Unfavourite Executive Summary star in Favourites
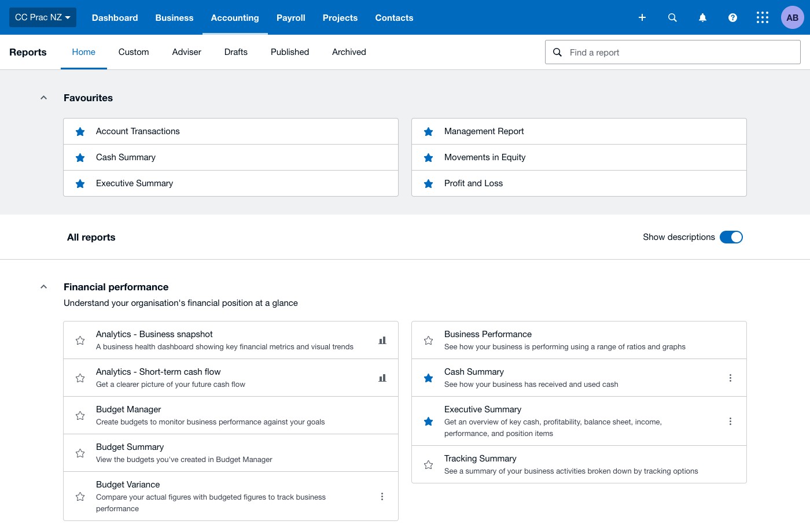Screen dimensions: 810x532 [x=80, y=184]
